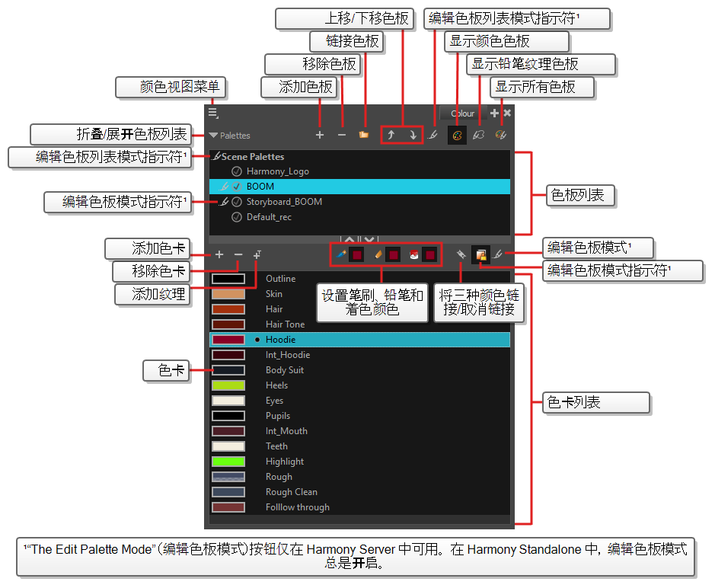This screenshot has height=588, width=715.
Task: Click the Link Palette folder icon
Action: [x=364, y=135]
